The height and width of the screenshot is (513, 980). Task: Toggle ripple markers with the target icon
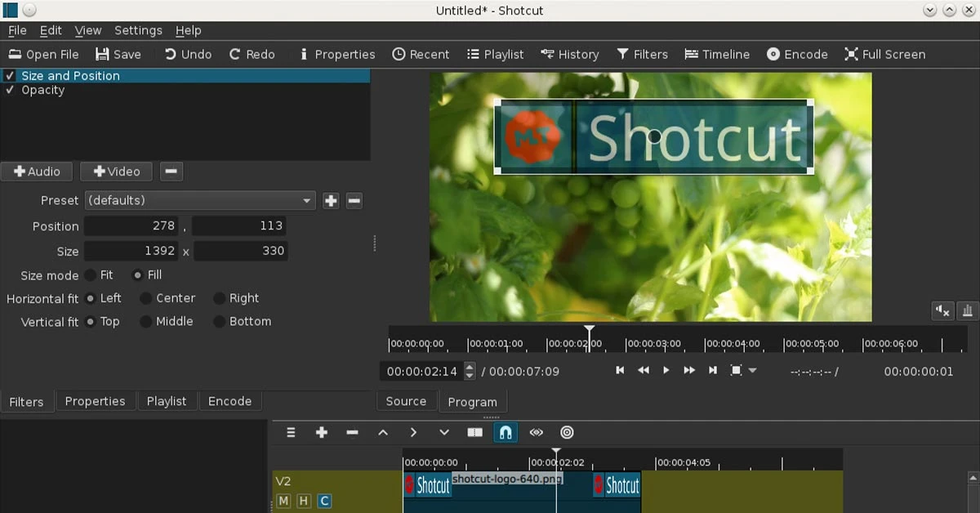(567, 432)
